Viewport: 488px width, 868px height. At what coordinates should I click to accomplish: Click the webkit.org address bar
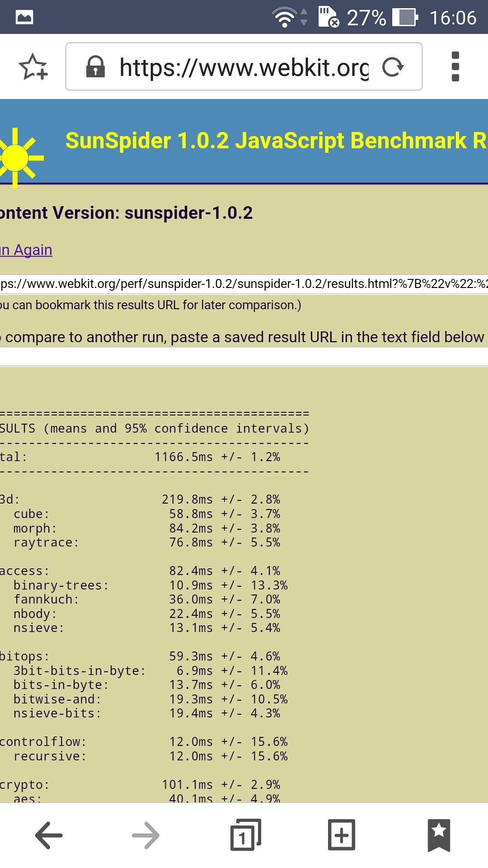point(244,67)
